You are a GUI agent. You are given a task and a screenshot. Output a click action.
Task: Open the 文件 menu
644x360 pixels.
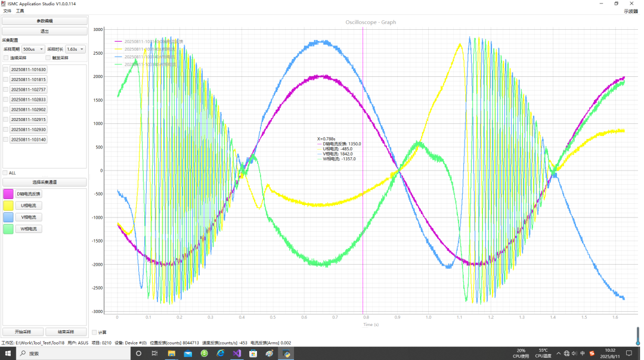tap(7, 11)
